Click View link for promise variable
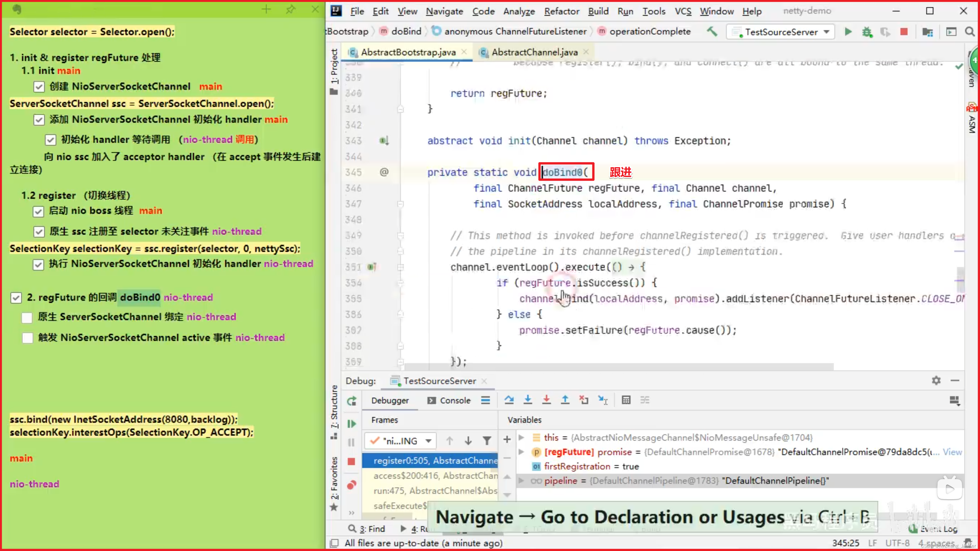 coord(952,452)
